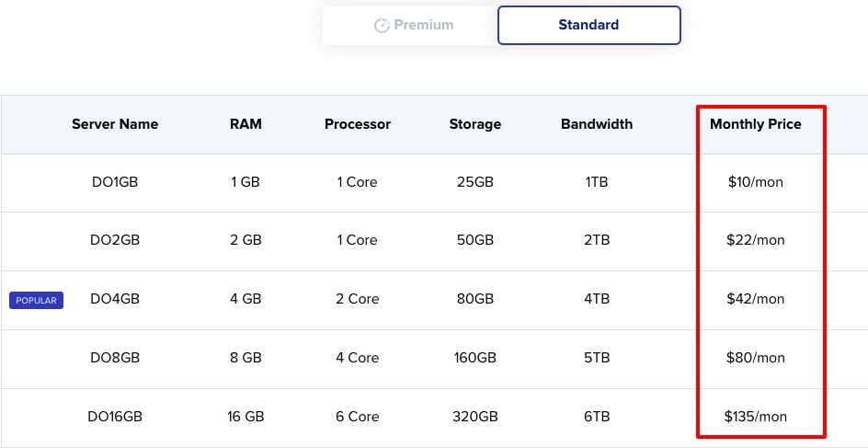
Task: Click the Monthly Price column header
Action: click(756, 124)
